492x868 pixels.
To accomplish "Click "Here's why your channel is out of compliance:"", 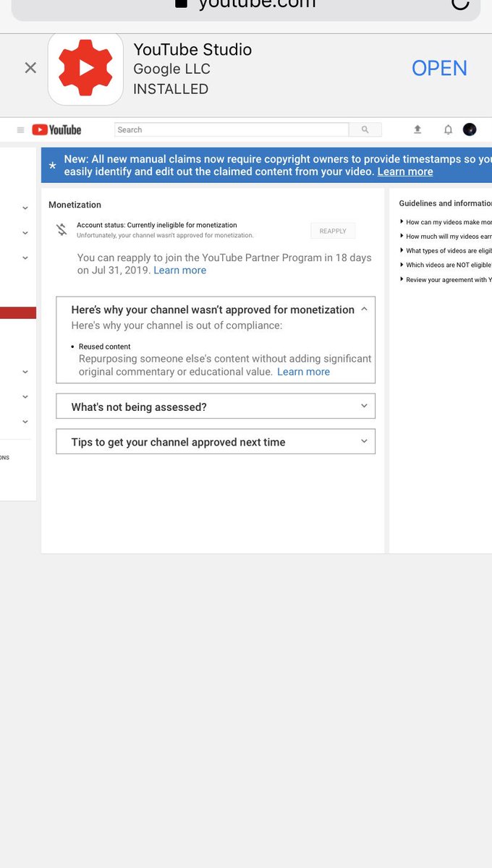I will point(177,325).
